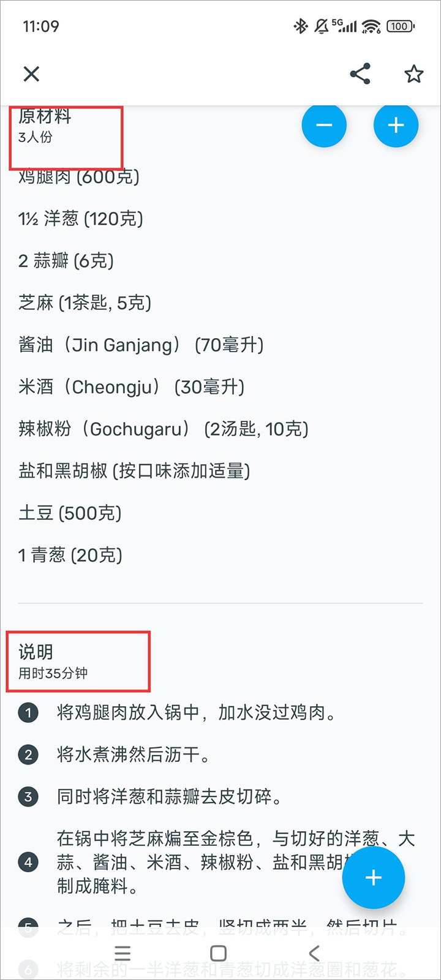Tap the 3人份 servings label
The image size is (441, 980).
[x=36, y=137]
